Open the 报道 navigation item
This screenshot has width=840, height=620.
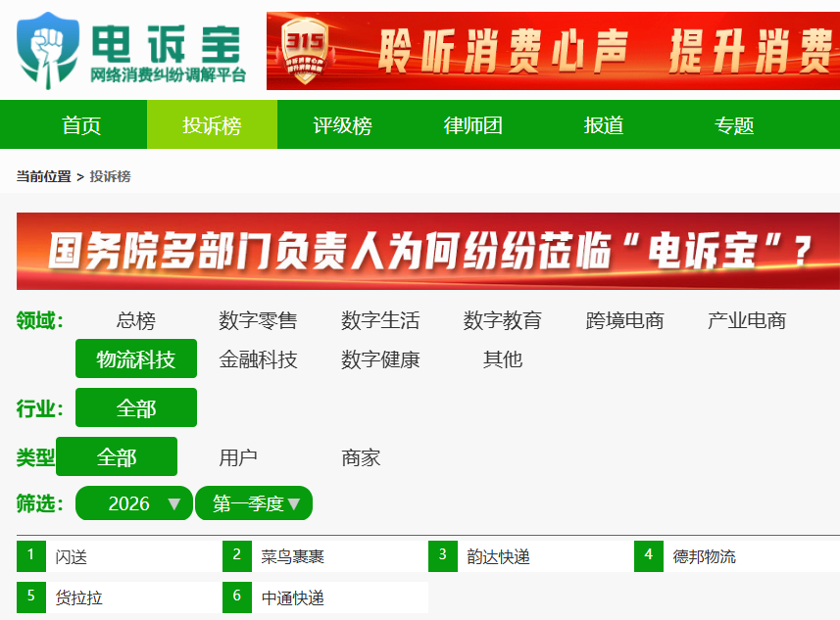click(x=604, y=125)
